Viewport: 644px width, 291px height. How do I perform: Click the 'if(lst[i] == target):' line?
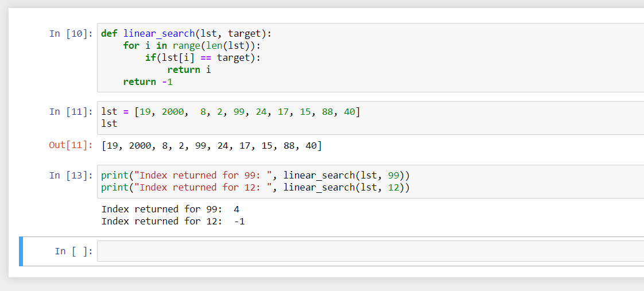203,58
